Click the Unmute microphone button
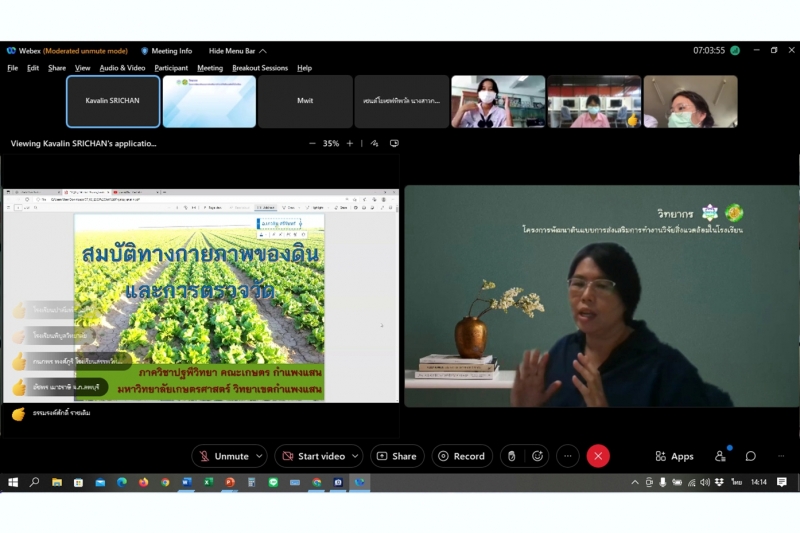 223,456
